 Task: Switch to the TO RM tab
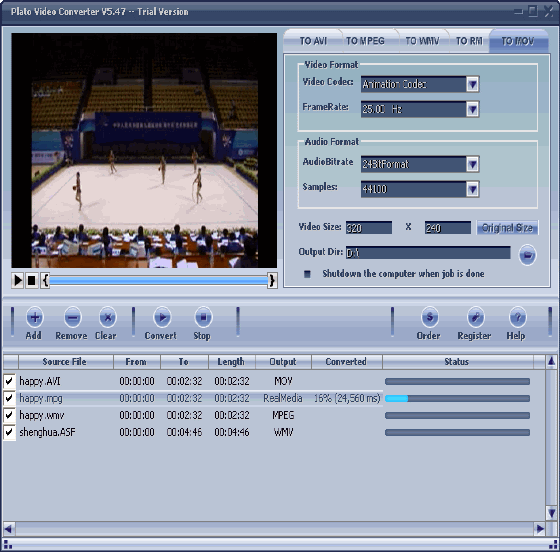point(469,41)
